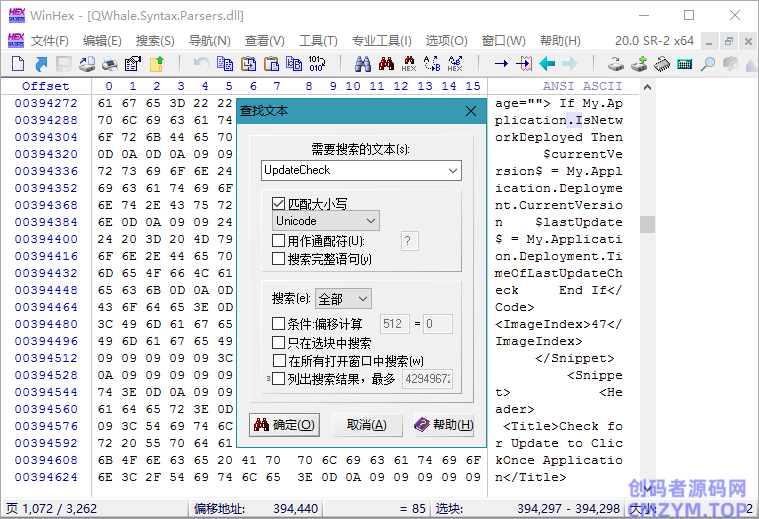Click the find hex values icon
759x519 pixels.
[408, 64]
